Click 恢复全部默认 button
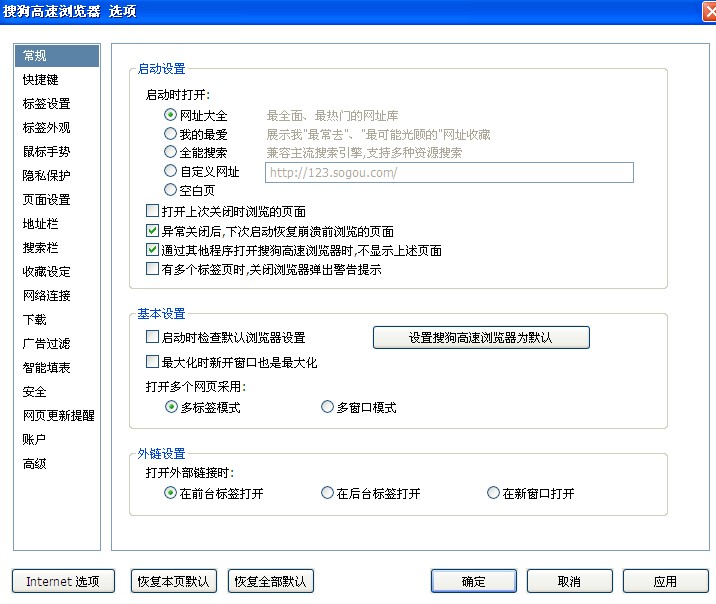This screenshot has height=604, width=716. click(271, 581)
